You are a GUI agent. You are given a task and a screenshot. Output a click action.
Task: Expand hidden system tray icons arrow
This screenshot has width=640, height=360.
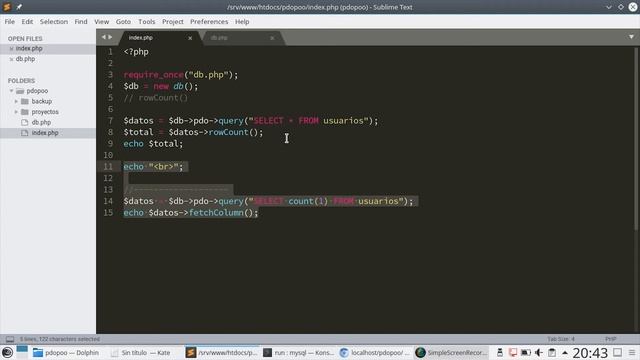(565, 353)
